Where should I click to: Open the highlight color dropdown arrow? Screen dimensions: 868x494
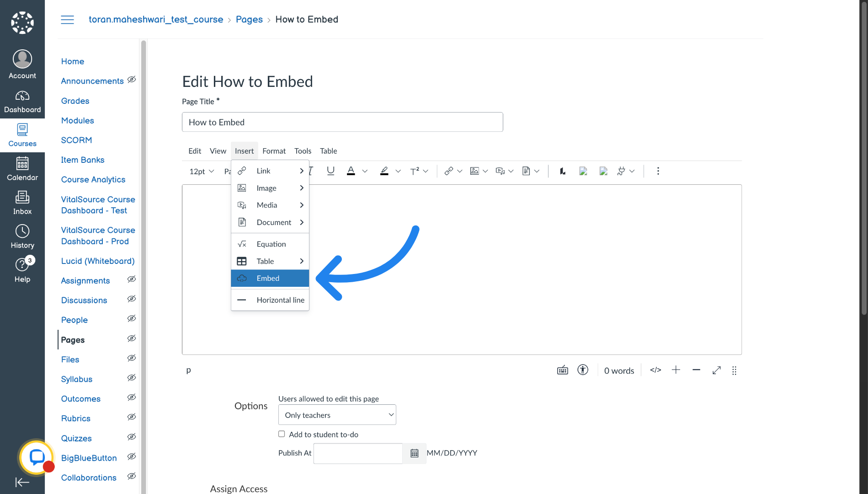(x=398, y=171)
